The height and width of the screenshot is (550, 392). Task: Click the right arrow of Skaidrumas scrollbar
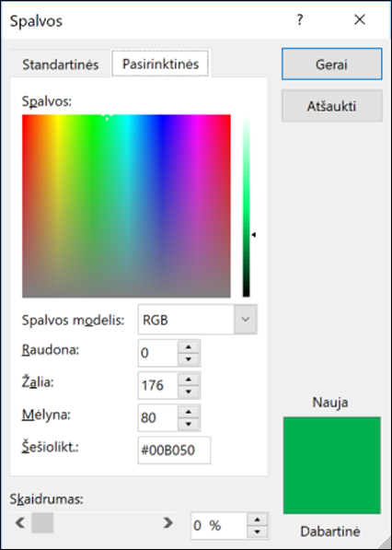[168, 522]
